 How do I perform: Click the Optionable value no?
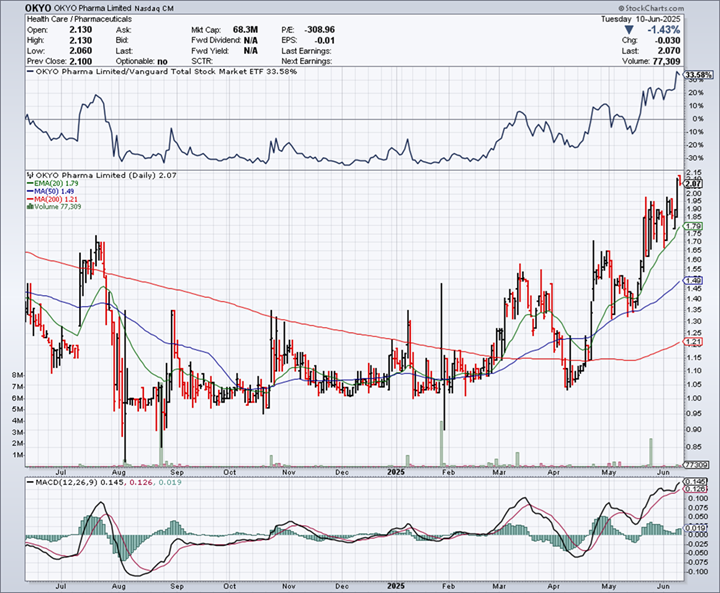pos(162,62)
